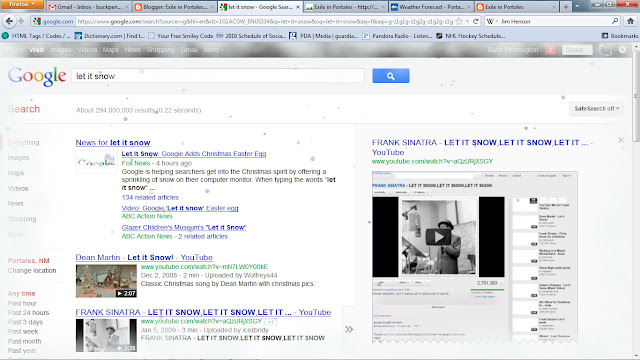The width and height of the screenshot is (640, 360).
Task: Open HTML Tags / Codes bookmark
Action: point(36,36)
